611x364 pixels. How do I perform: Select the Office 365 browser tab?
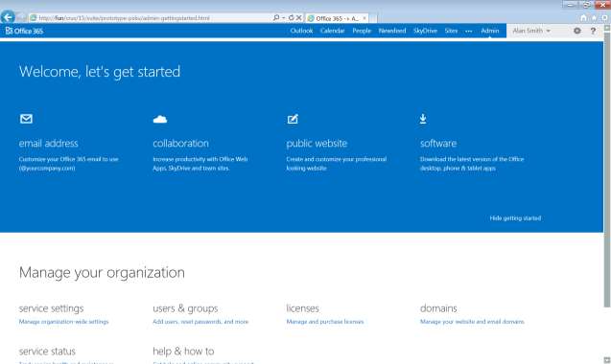coord(337,18)
